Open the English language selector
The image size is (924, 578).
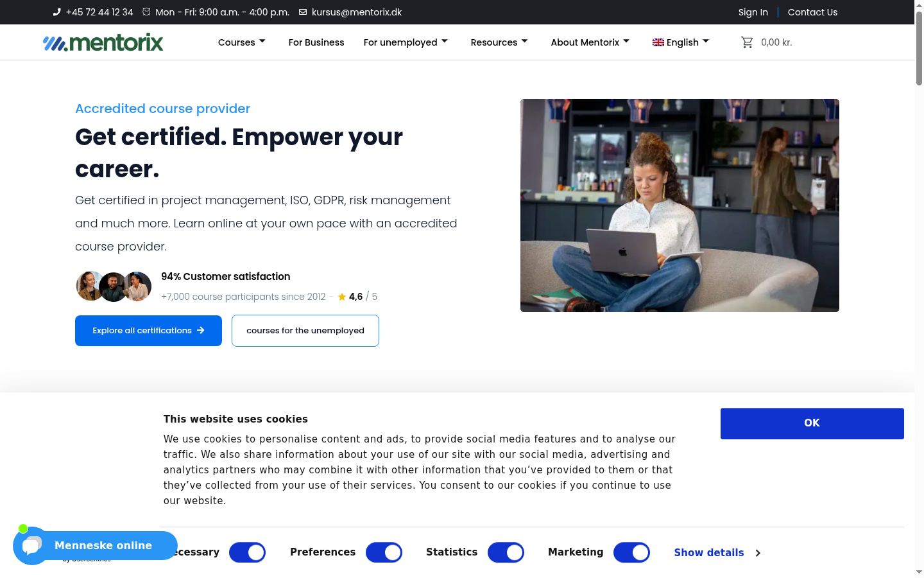(681, 42)
